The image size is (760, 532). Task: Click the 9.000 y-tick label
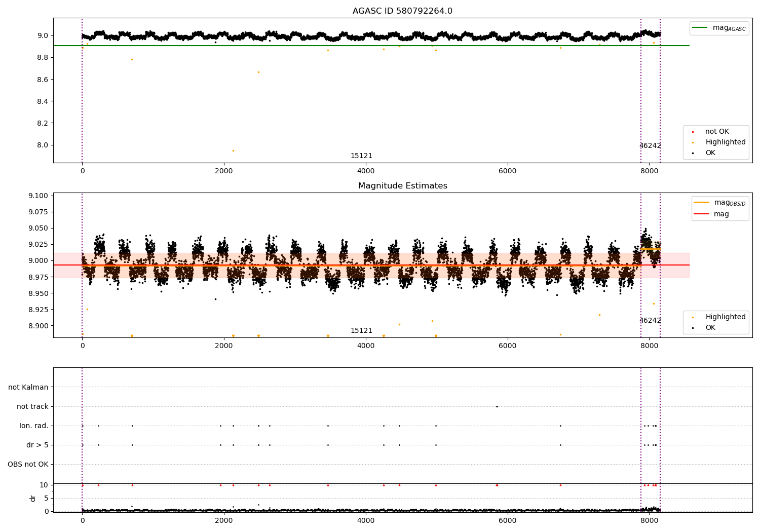click(39, 260)
